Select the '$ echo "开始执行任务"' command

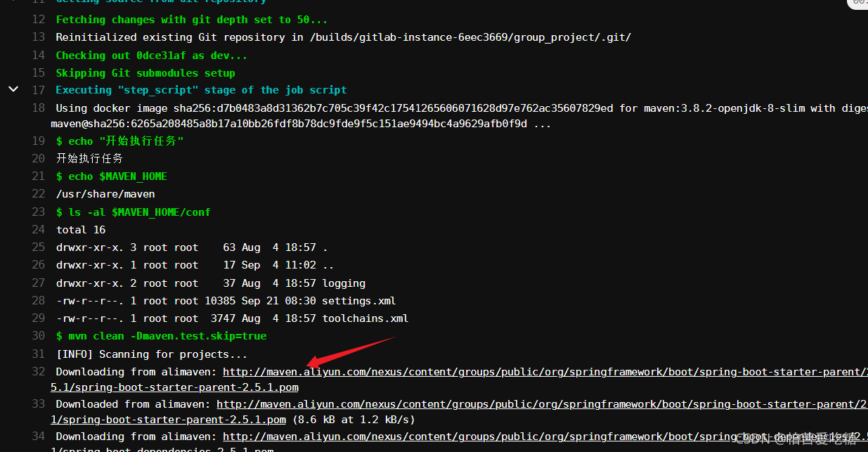pos(120,141)
